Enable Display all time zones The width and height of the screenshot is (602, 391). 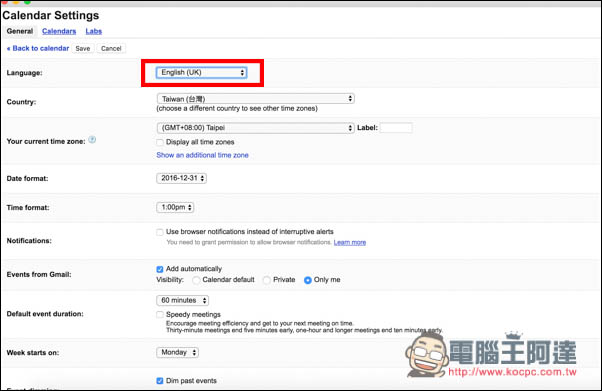[x=160, y=142]
